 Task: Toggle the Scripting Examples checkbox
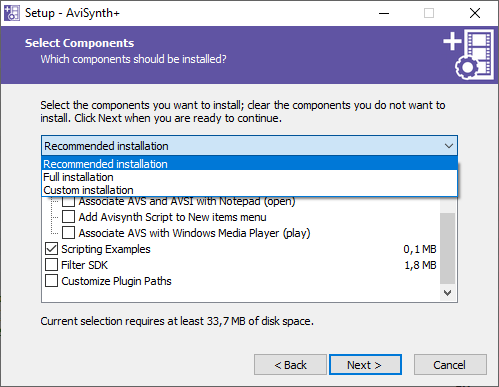click(x=51, y=249)
